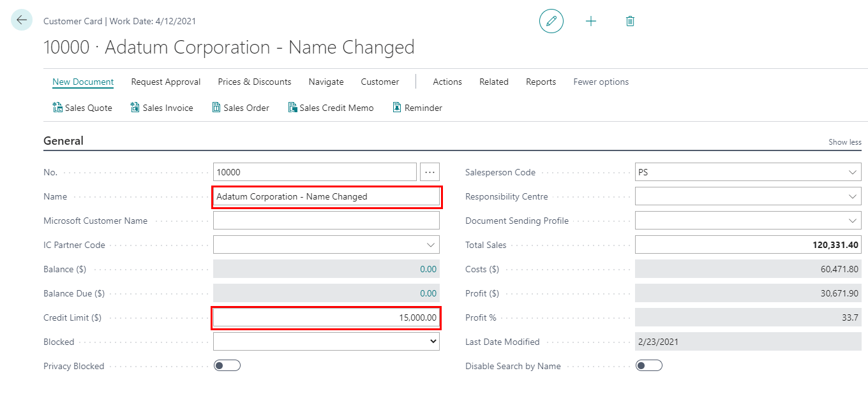The height and width of the screenshot is (394, 868).
Task: Create a new Reminder
Action: coord(417,108)
